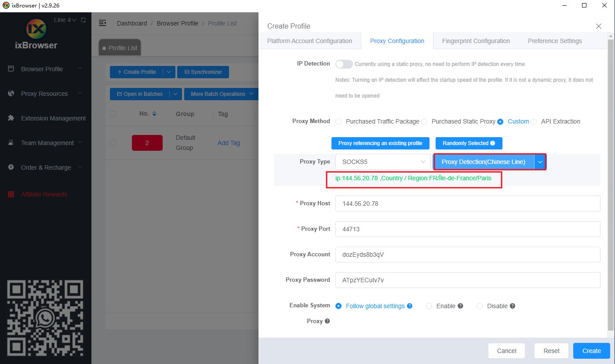Click the help icon beside the Proxy label
This screenshot has height=364, width=615.
[x=327, y=321]
